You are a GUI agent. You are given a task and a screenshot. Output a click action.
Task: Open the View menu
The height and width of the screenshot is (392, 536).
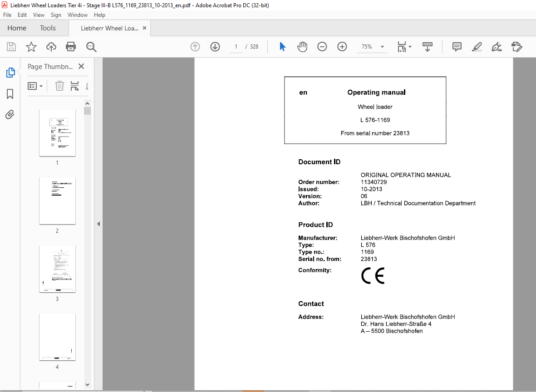[39, 15]
